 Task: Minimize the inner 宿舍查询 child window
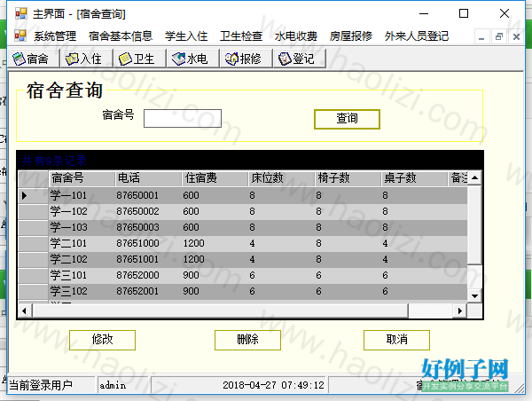click(481, 37)
